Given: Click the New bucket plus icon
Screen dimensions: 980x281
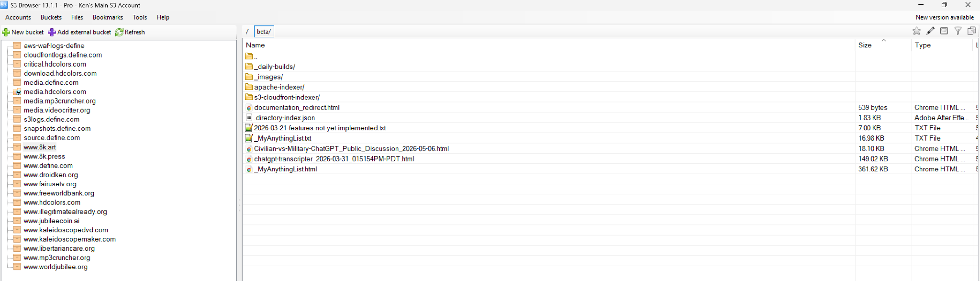Looking at the screenshot, I should tap(6, 33).
